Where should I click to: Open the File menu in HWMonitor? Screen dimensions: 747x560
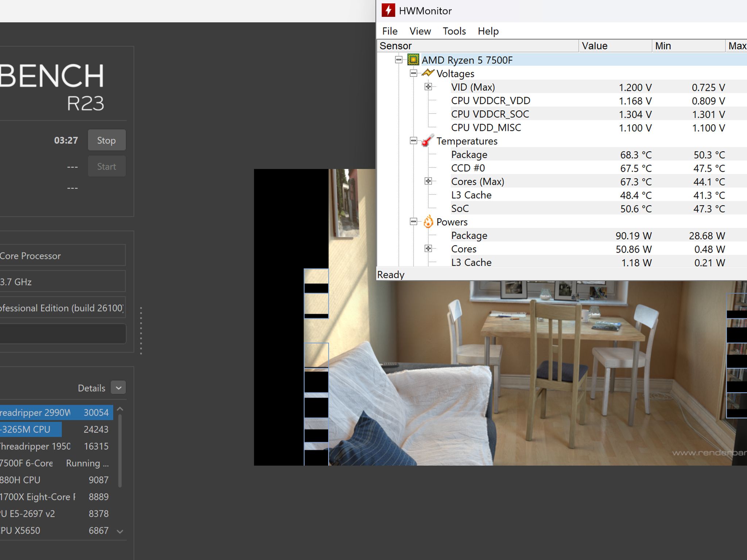[390, 31]
